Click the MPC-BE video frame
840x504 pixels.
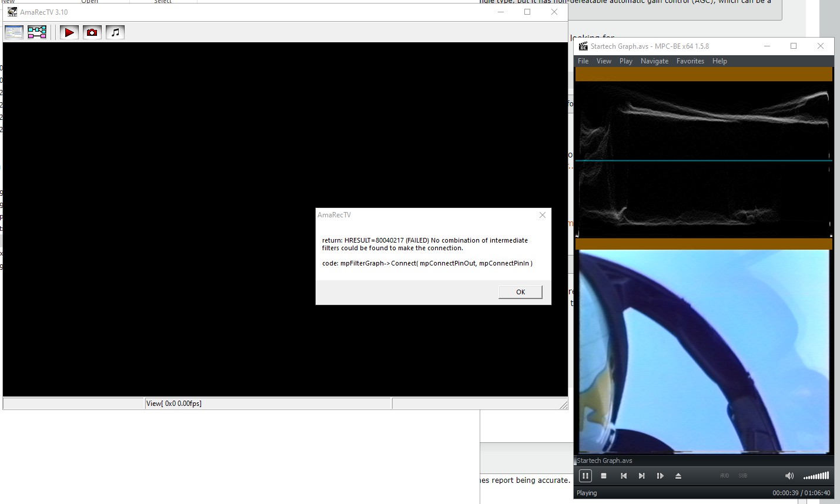[x=704, y=351]
